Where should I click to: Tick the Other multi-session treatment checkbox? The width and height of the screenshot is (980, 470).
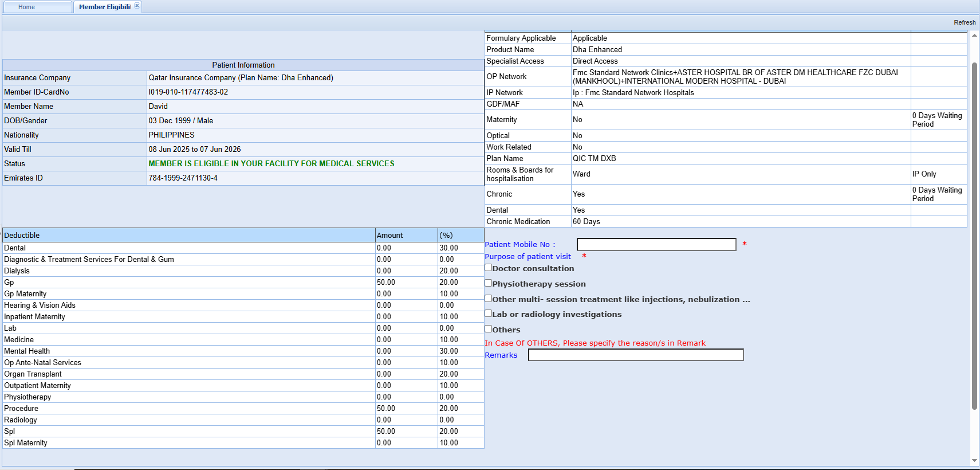tap(489, 299)
